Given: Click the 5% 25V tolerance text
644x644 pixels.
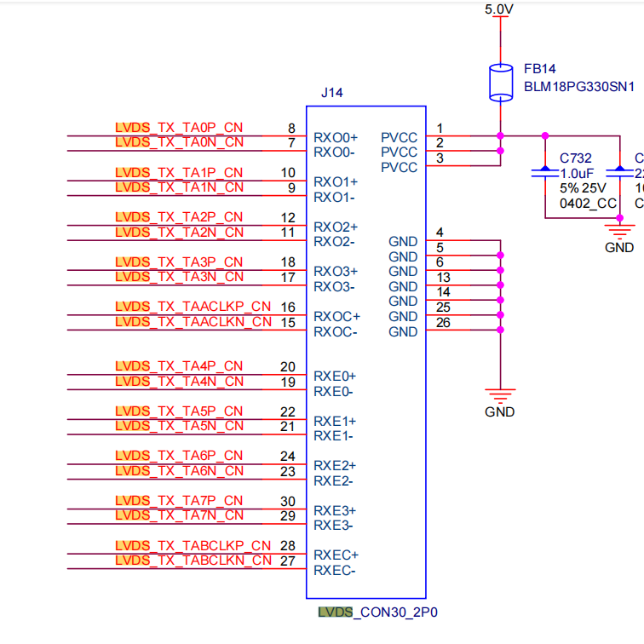Looking at the screenshot, I should (583, 188).
